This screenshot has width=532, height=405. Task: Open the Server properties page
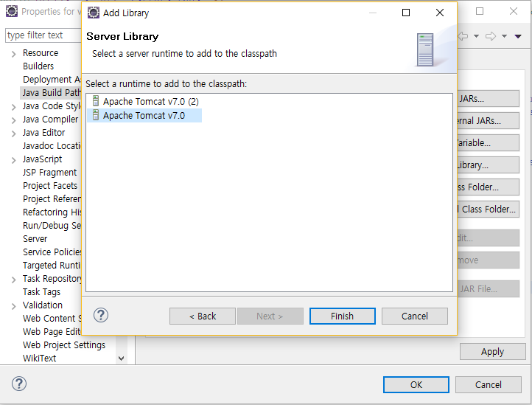point(35,238)
